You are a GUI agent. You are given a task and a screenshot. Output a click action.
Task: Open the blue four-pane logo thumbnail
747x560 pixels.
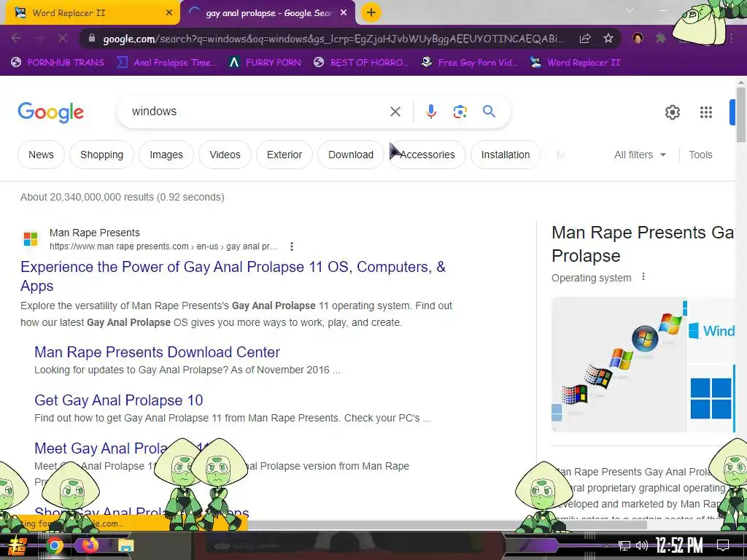[x=712, y=399]
